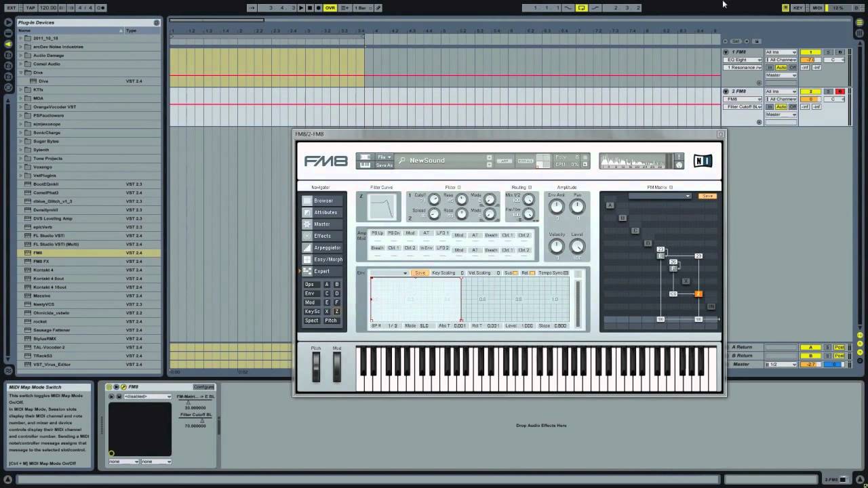This screenshot has height=488, width=868.
Task: Expand the Sugar Bytes folder
Action: click(x=21, y=141)
